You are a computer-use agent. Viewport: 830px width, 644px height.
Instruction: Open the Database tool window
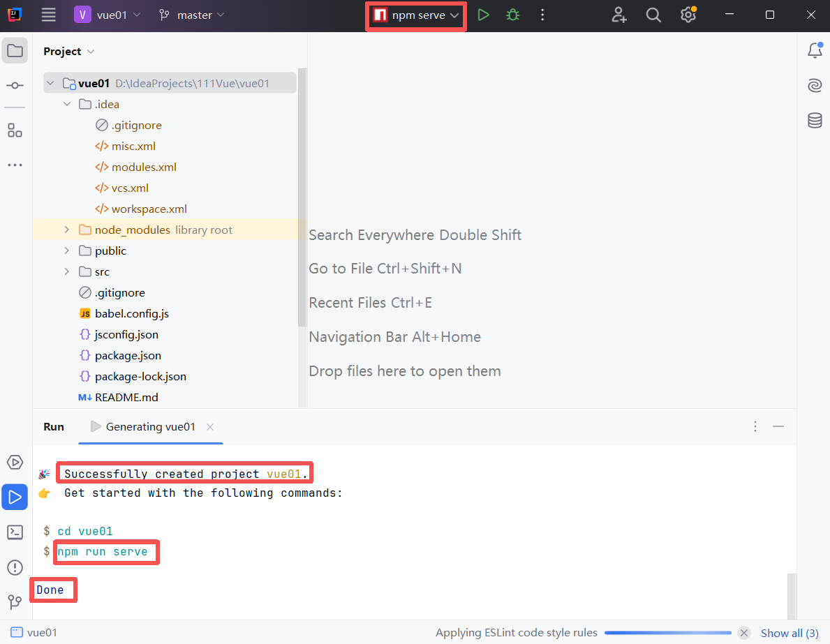[815, 120]
